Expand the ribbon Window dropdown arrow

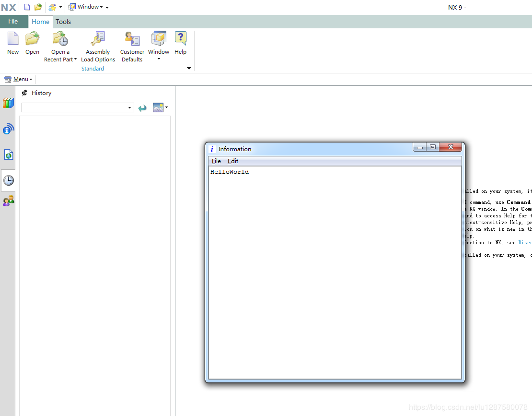point(159,59)
